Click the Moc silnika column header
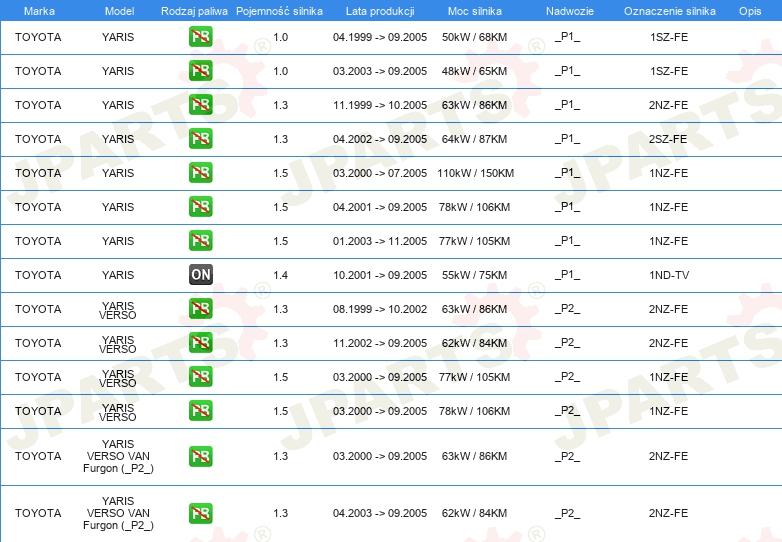 coord(474,11)
